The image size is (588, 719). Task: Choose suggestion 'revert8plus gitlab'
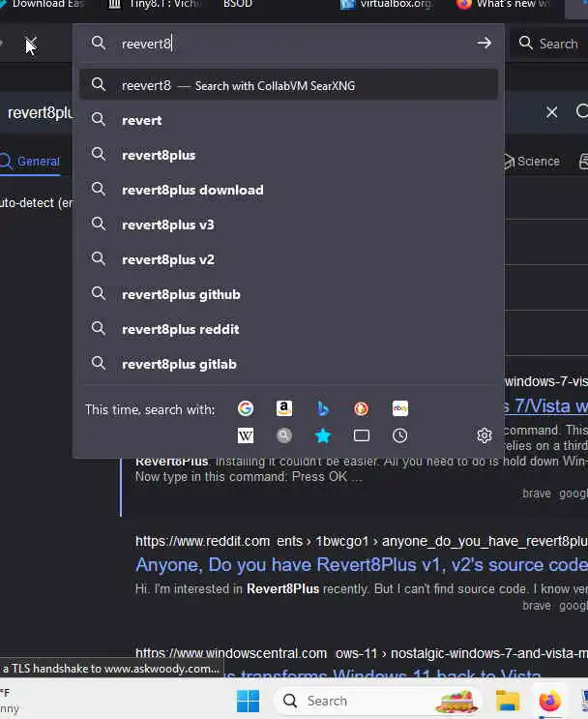pos(289,364)
